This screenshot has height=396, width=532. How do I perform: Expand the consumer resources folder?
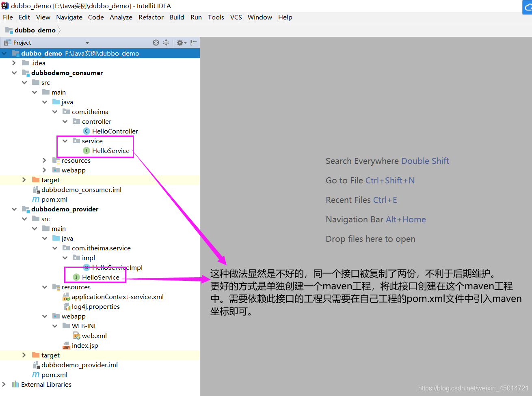click(44, 160)
